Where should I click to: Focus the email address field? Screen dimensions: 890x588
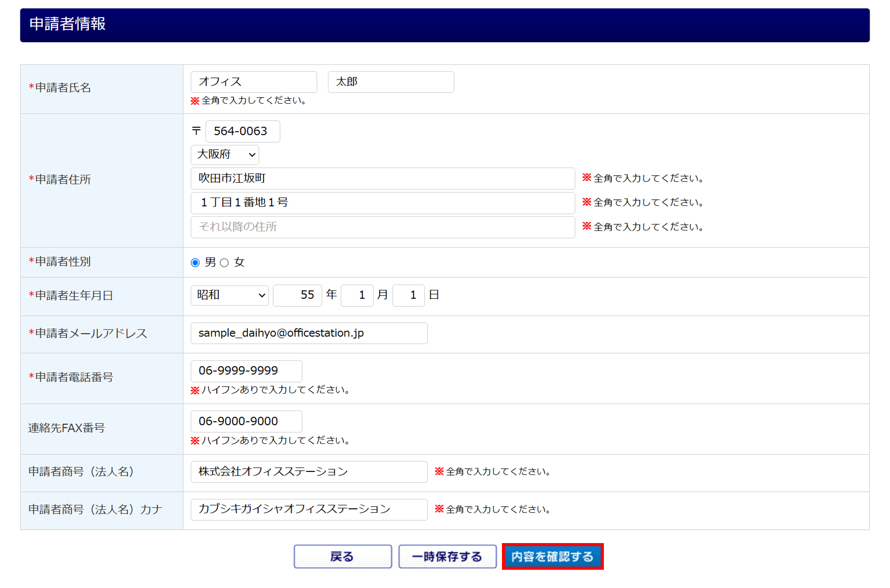(x=309, y=333)
